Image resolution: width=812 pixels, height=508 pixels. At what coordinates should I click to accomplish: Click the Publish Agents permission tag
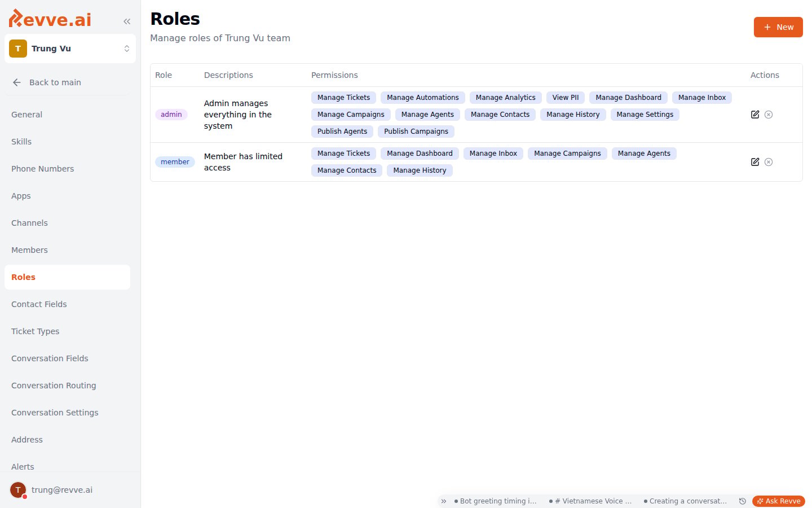[342, 132]
